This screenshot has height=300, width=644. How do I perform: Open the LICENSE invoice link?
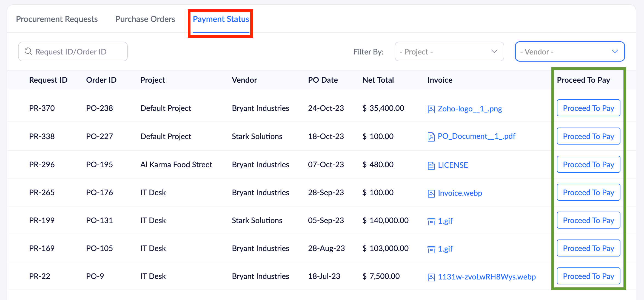(x=453, y=165)
